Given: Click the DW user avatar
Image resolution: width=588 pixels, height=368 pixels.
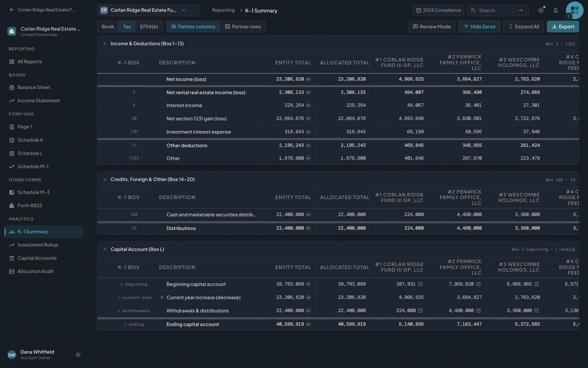Looking at the screenshot, I should click(12, 355).
